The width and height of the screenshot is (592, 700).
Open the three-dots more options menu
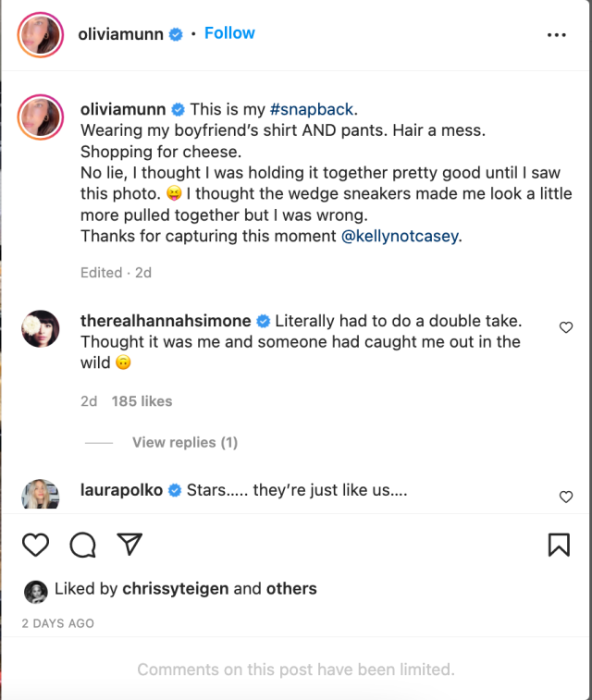coord(556,35)
